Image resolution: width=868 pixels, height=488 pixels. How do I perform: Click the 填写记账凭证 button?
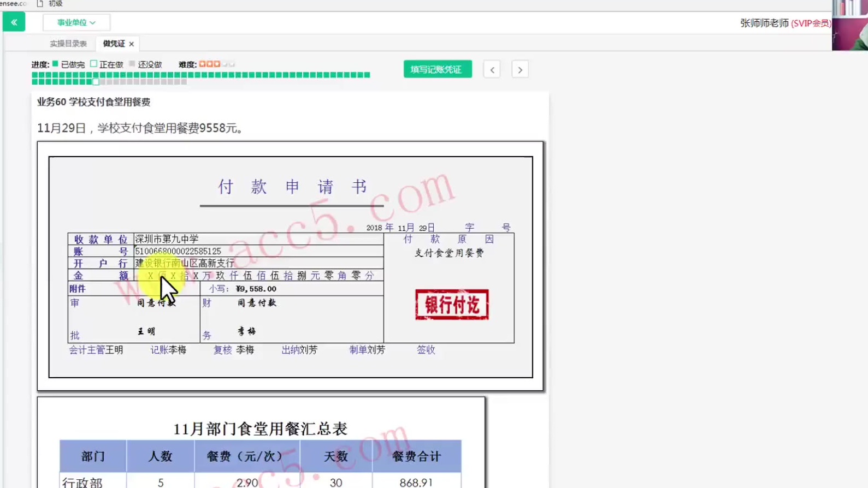coord(438,69)
